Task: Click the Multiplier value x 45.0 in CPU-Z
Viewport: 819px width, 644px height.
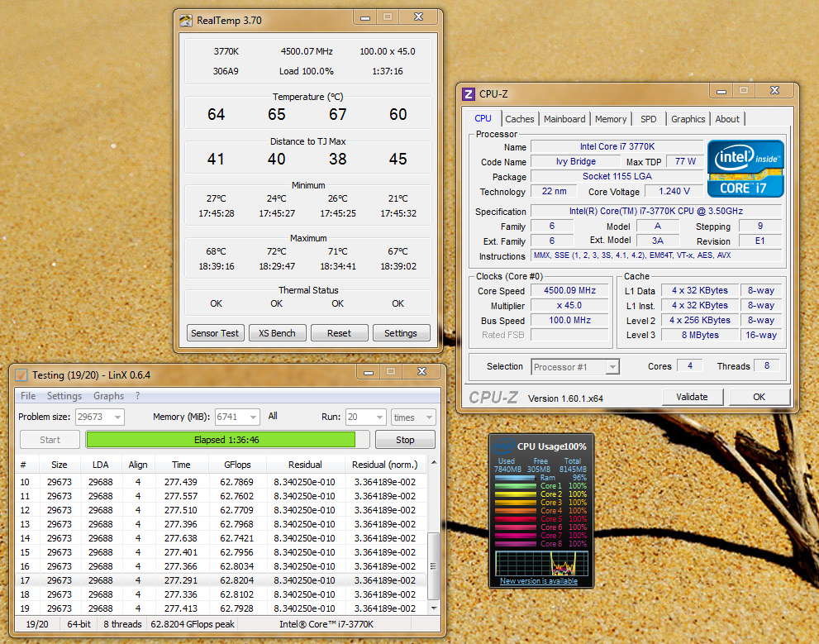Action: click(570, 305)
